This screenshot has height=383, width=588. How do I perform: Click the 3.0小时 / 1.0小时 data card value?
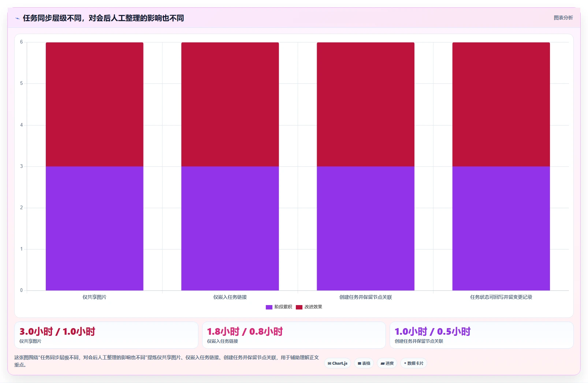[x=57, y=332]
